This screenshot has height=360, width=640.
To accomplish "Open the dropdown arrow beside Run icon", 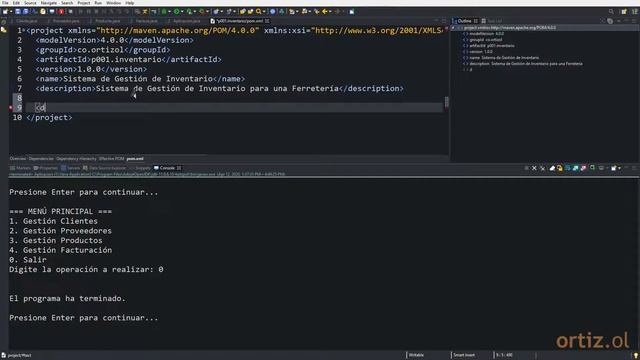I will [182, 11].
